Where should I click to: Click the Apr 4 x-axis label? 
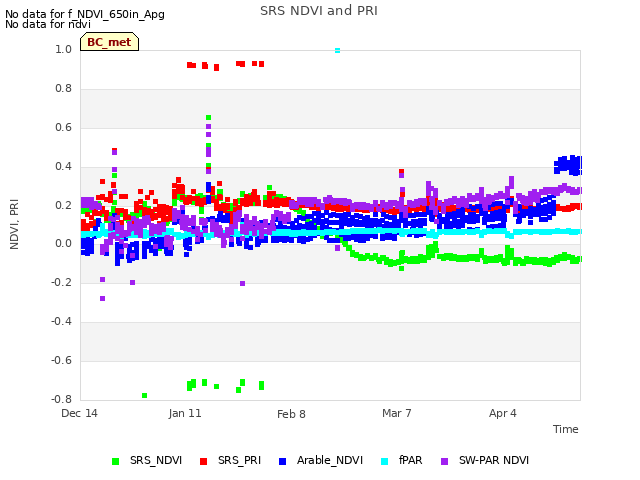502,413
